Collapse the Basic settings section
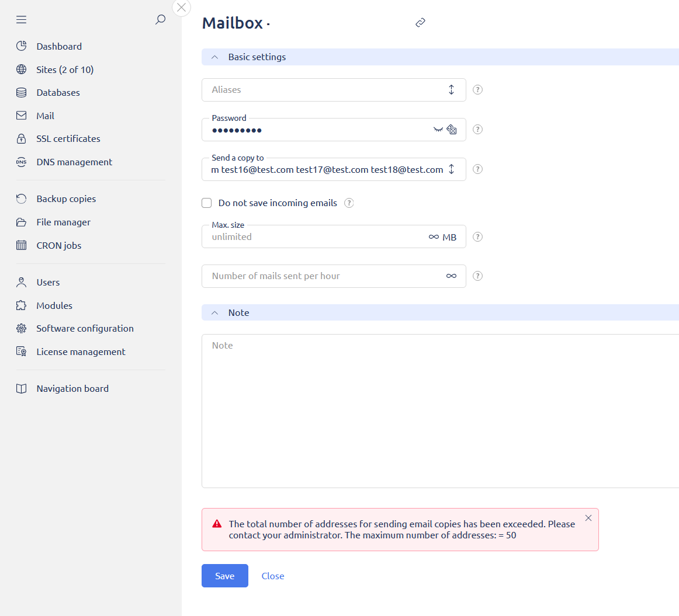679x616 pixels. tap(215, 57)
